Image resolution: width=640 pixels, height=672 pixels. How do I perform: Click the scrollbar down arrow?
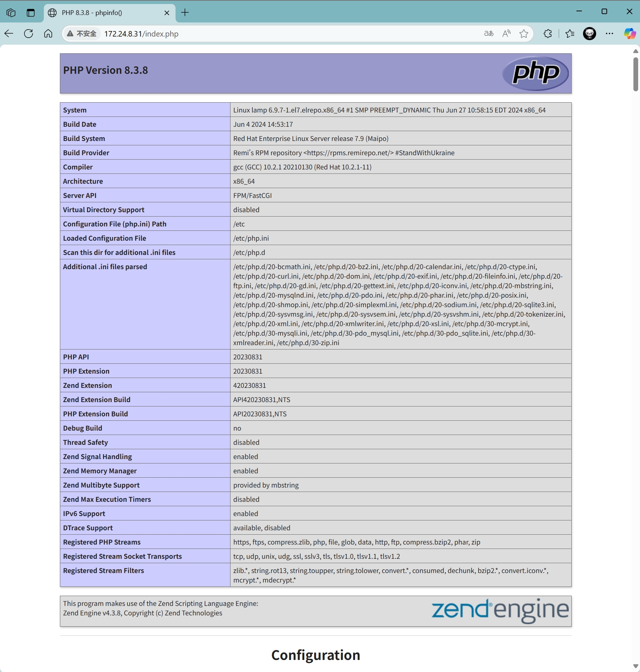pos(636,666)
